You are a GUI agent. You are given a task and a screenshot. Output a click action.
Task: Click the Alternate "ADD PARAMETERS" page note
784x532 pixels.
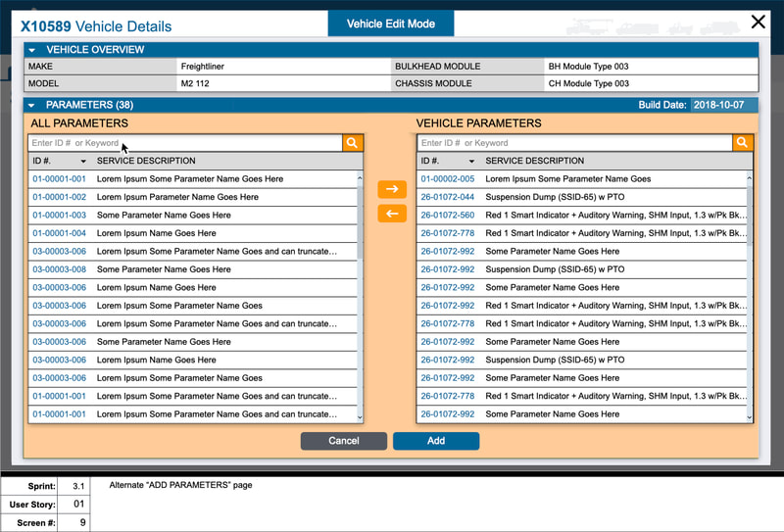[180, 485]
